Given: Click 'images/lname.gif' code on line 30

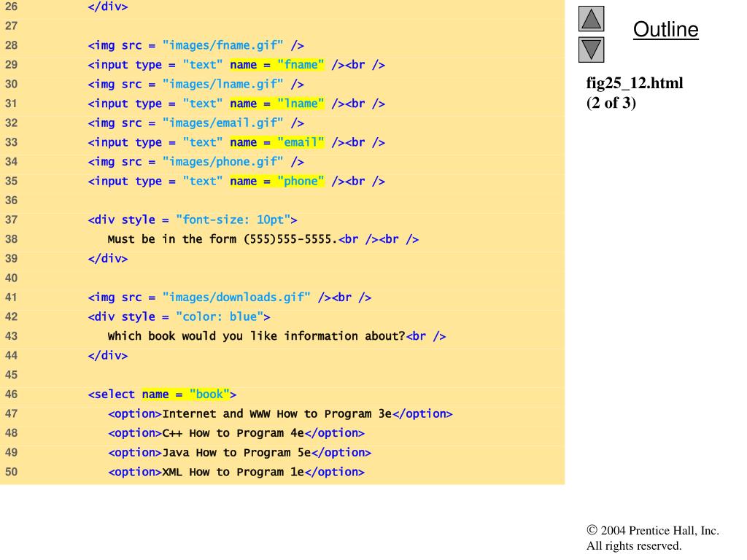Looking at the screenshot, I should (196, 85).
